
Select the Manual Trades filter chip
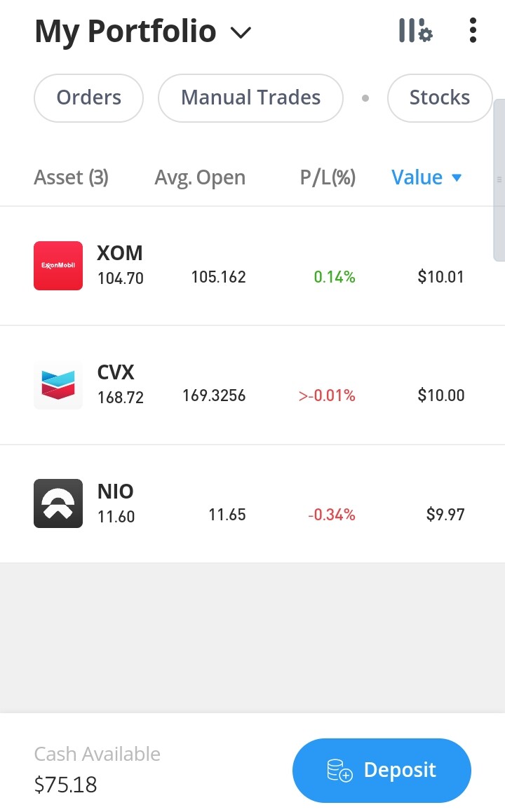click(x=250, y=98)
